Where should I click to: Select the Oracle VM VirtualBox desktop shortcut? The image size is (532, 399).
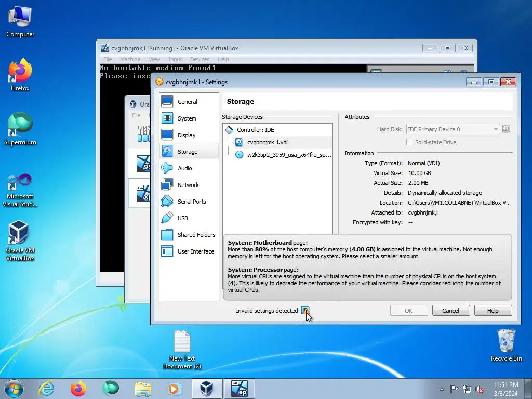[20, 241]
